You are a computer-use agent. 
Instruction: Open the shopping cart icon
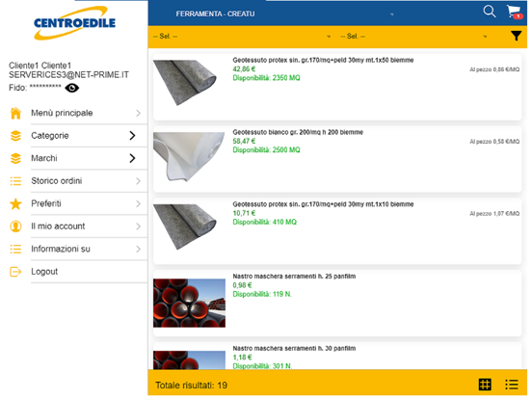pyautogui.click(x=515, y=12)
